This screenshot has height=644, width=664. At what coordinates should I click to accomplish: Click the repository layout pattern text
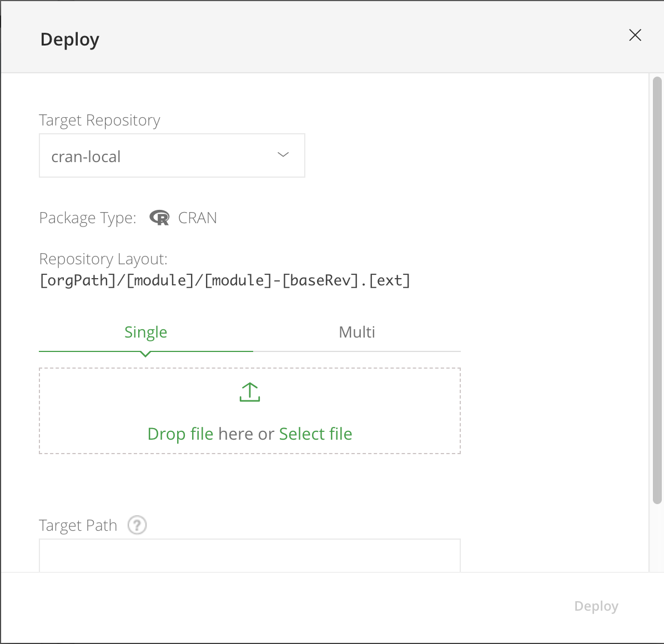coord(225,280)
